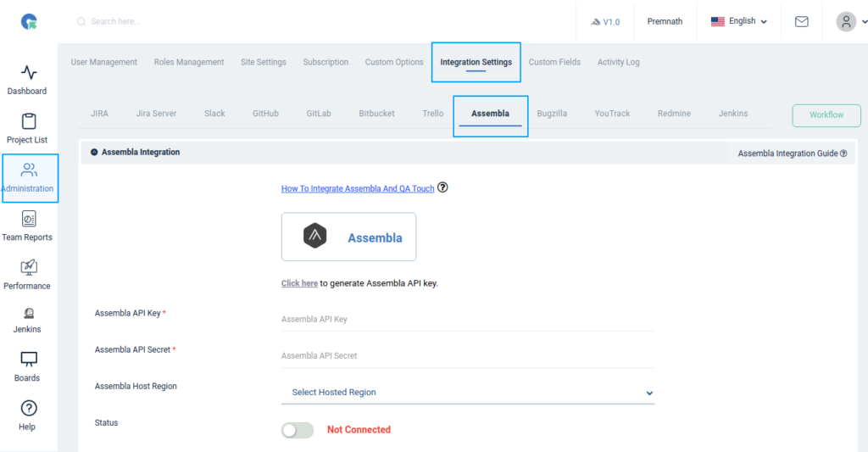
Task: Open the Performance sidebar icon
Action: coord(29,267)
